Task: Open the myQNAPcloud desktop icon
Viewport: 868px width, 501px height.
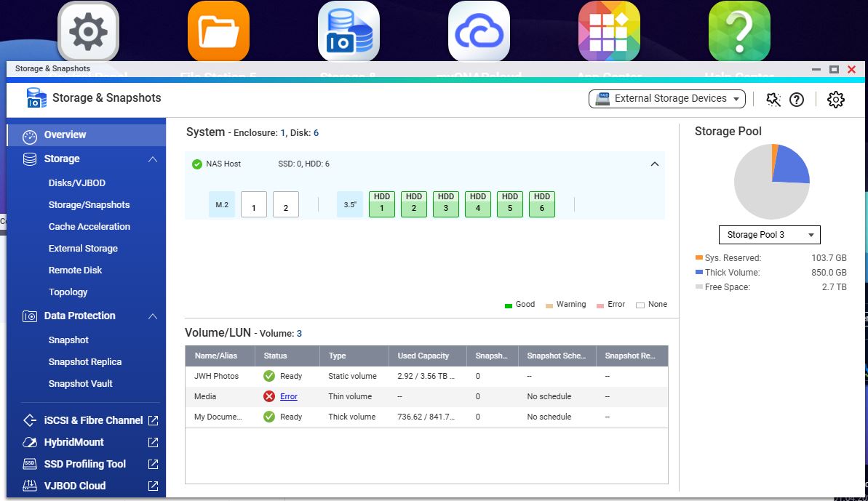Action: click(x=478, y=32)
